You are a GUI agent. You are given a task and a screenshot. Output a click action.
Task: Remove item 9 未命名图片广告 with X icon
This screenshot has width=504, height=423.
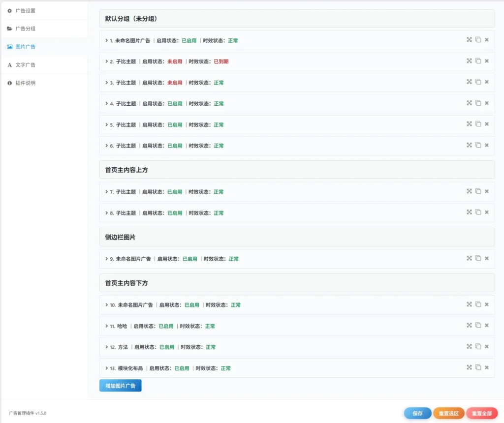[487, 258]
